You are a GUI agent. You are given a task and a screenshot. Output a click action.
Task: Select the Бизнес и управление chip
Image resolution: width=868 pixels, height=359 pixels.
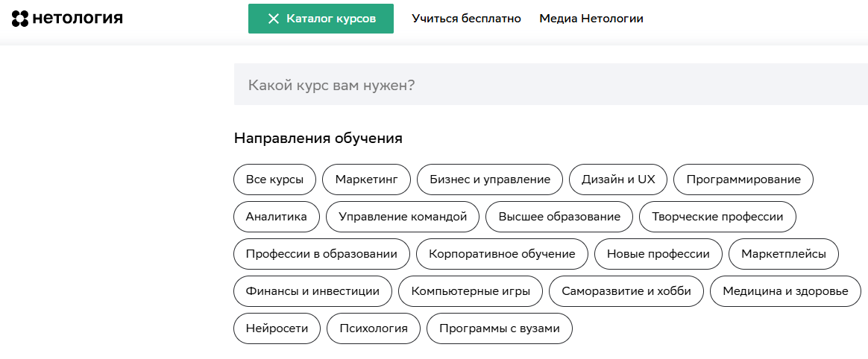click(490, 179)
